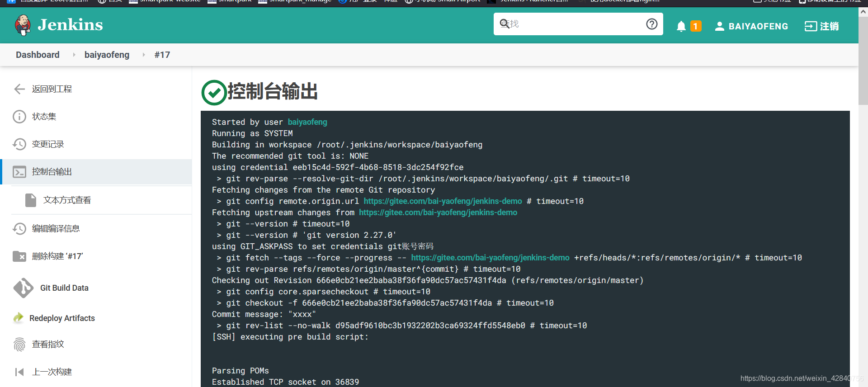Open gitee URL on remote.origin.url line
This screenshot has width=868, height=387.
pos(443,201)
